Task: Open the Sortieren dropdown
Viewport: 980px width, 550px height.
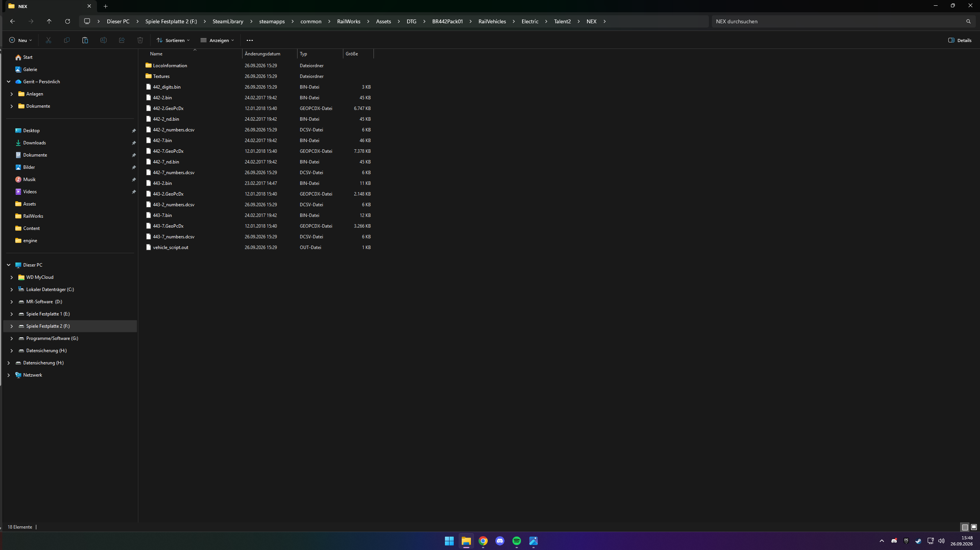Action: point(173,40)
